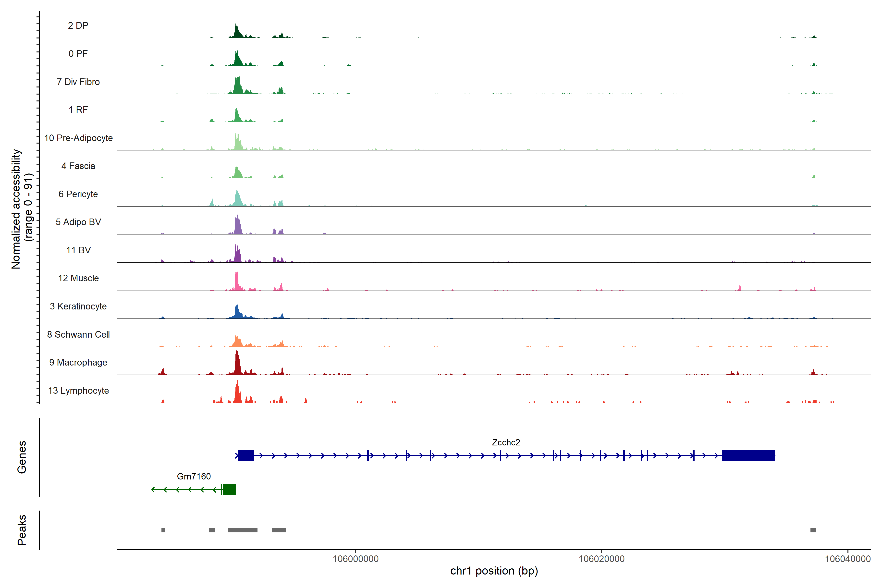Click the 3 Keratinocyte track label
The width and height of the screenshot is (882, 588).
pyautogui.click(x=78, y=306)
